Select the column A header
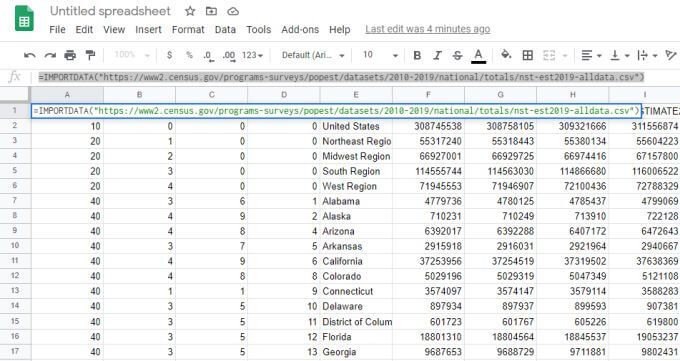The height and width of the screenshot is (361, 680). 67,95
